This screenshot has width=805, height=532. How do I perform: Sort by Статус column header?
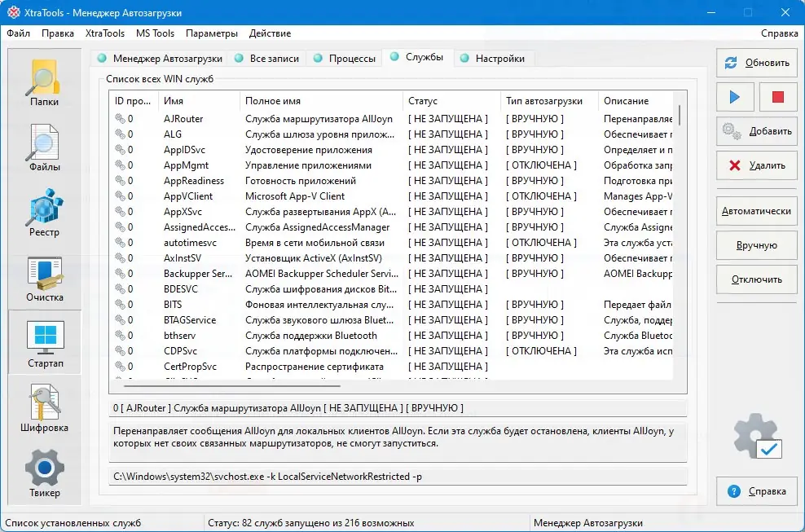[451, 101]
